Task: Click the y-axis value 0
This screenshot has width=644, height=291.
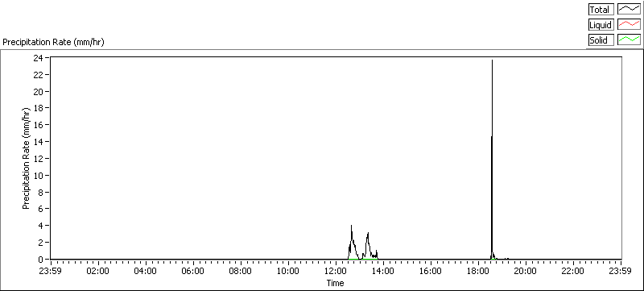Action: pyautogui.click(x=41, y=260)
